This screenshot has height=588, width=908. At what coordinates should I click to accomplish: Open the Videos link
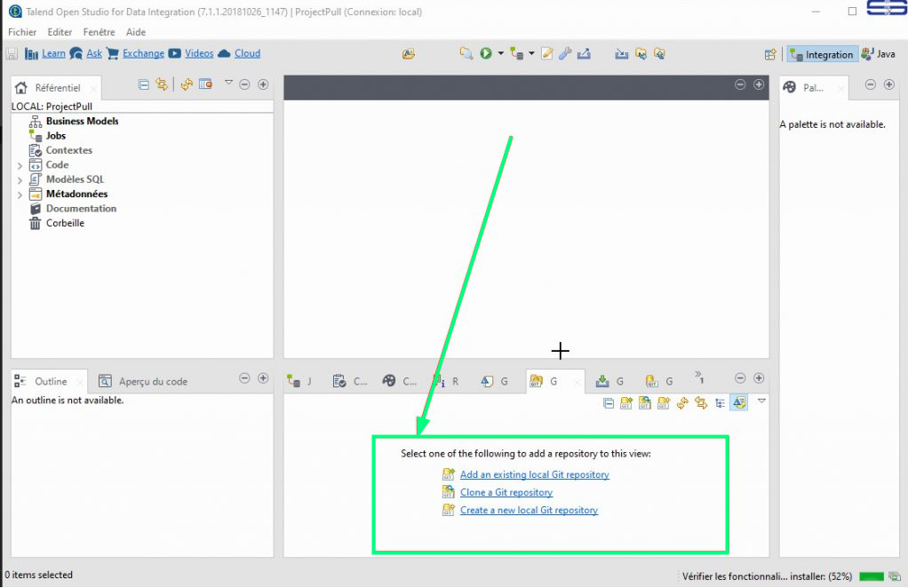(x=199, y=53)
